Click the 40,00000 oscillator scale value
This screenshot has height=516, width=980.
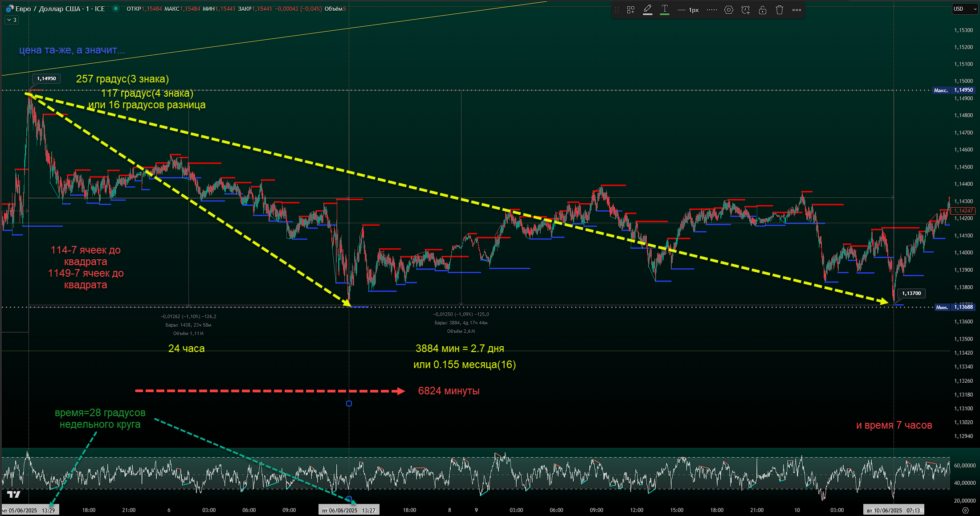965,483
